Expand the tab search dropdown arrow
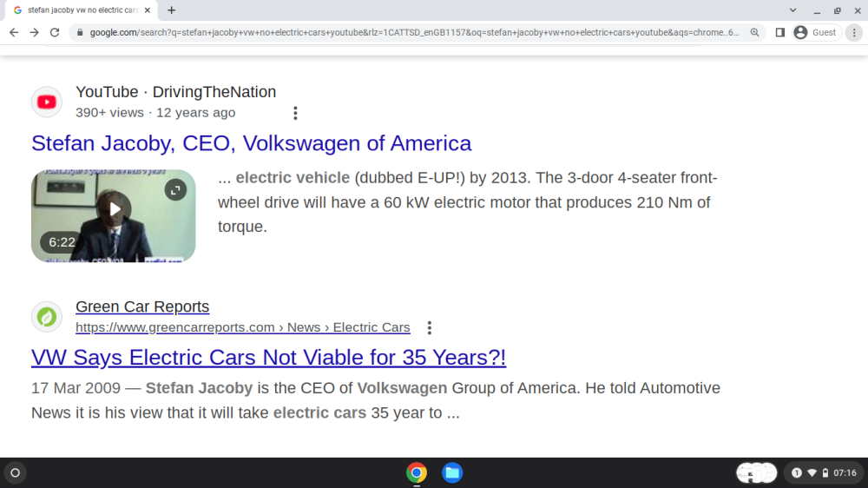This screenshot has height=488, width=868. [x=792, y=10]
